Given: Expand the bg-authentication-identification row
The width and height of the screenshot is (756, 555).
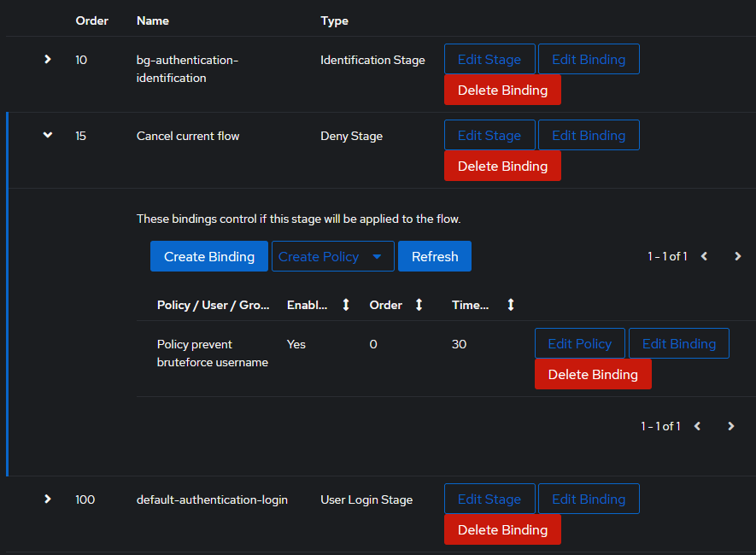Looking at the screenshot, I should (x=47, y=59).
